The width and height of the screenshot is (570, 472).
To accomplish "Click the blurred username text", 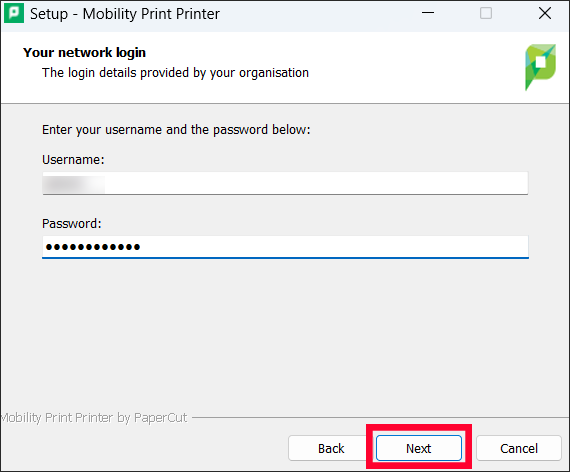I will (x=74, y=184).
